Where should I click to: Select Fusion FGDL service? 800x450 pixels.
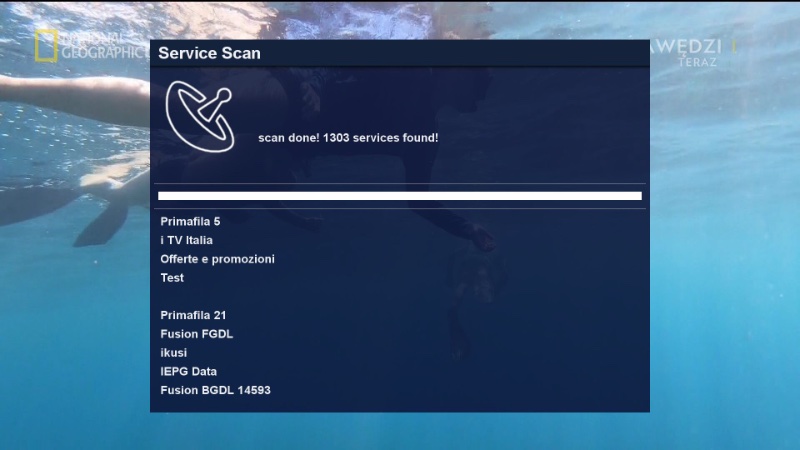(x=197, y=334)
